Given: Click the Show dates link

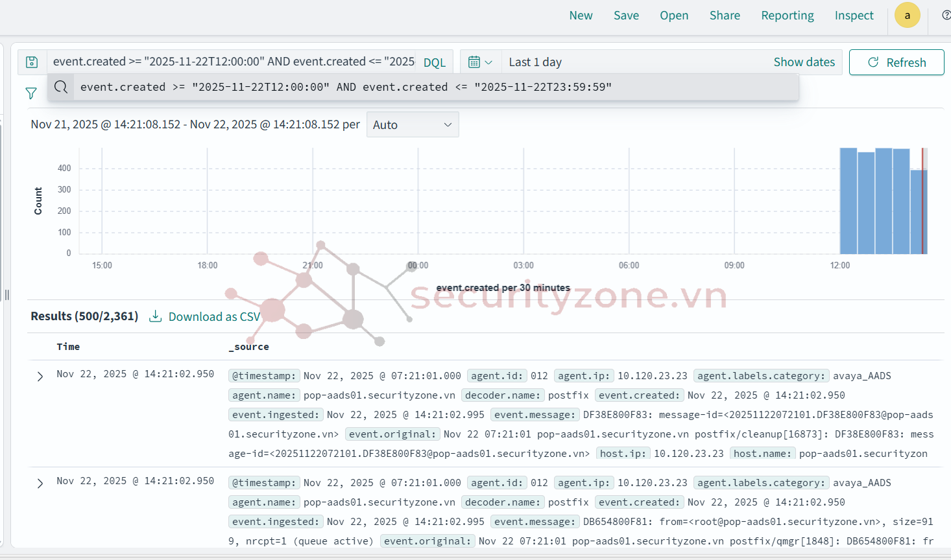Looking at the screenshot, I should pyautogui.click(x=804, y=62).
